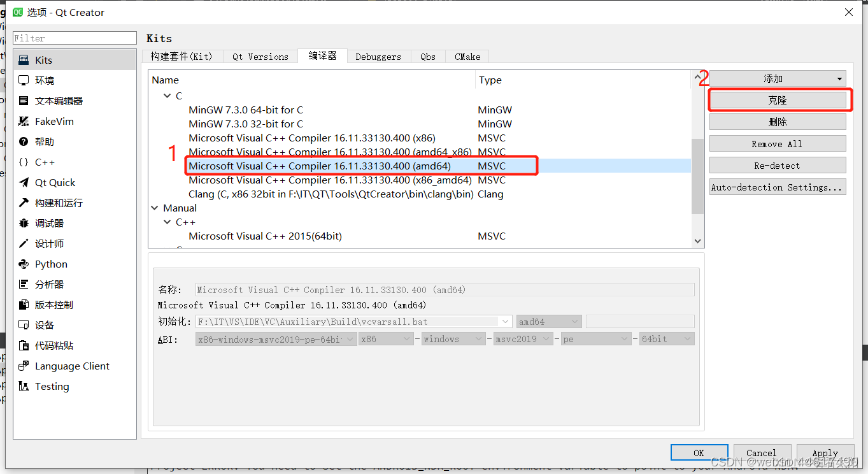Click the 克隆 button

(x=778, y=100)
